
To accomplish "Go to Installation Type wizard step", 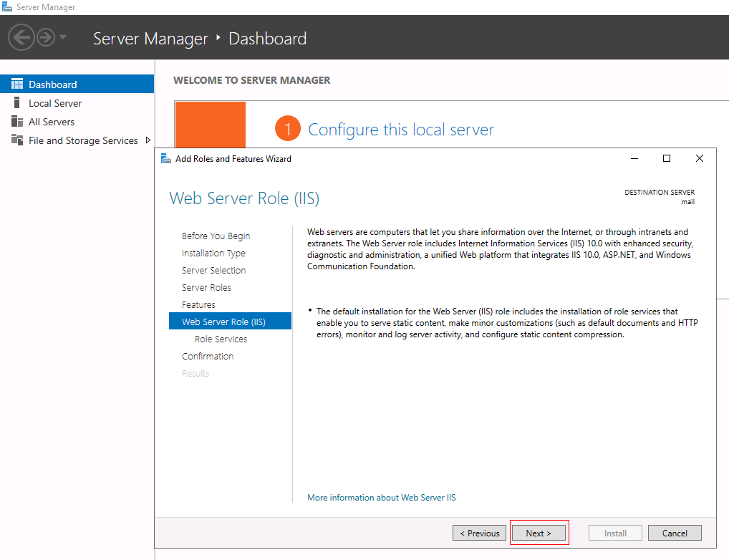I will [x=213, y=253].
